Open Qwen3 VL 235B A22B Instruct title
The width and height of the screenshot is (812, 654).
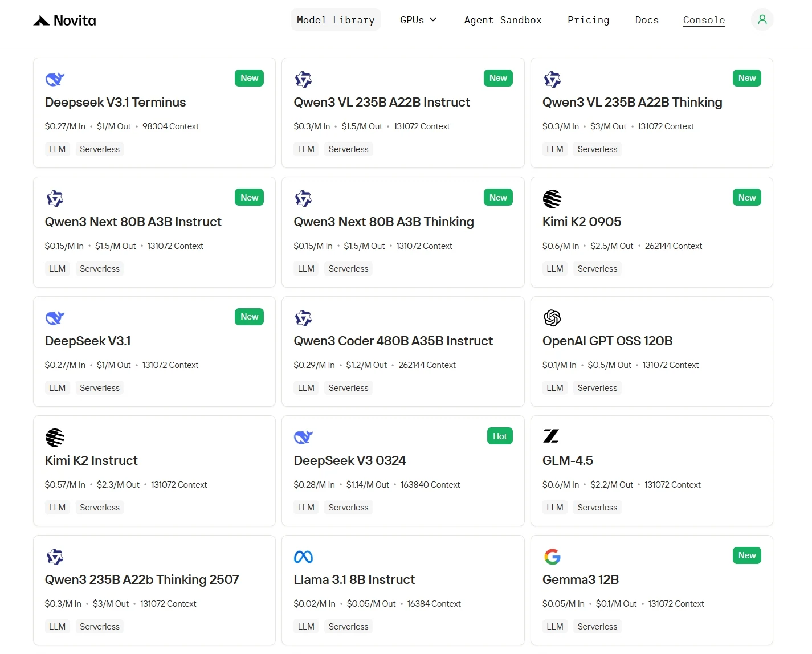(x=382, y=103)
